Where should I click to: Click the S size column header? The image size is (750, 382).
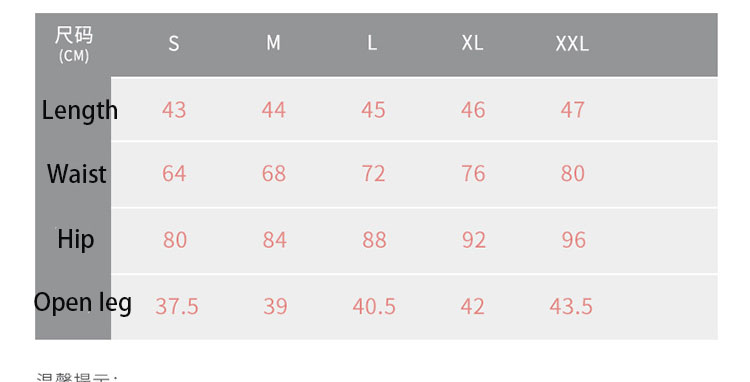pyautogui.click(x=174, y=44)
